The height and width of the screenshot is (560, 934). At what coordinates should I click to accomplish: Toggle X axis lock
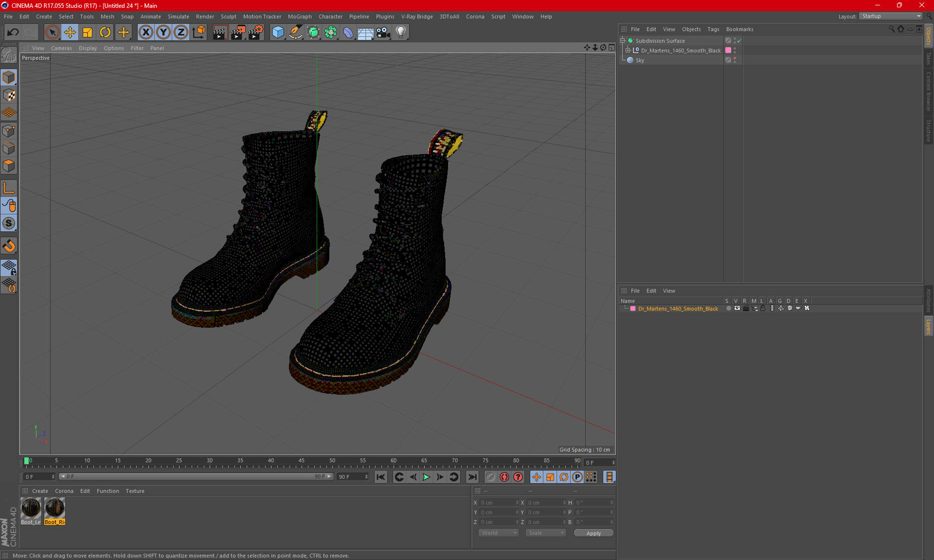point(145,32)
